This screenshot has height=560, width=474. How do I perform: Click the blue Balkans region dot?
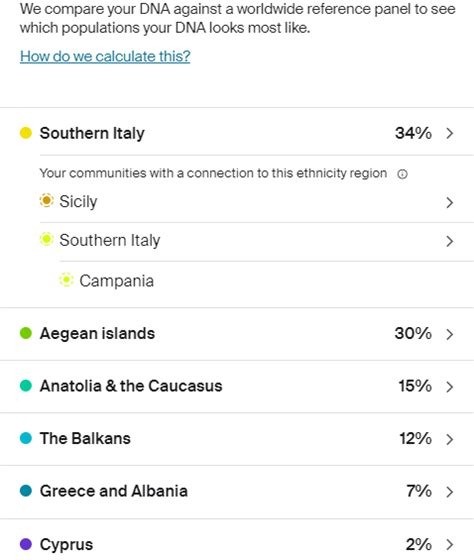26,438
